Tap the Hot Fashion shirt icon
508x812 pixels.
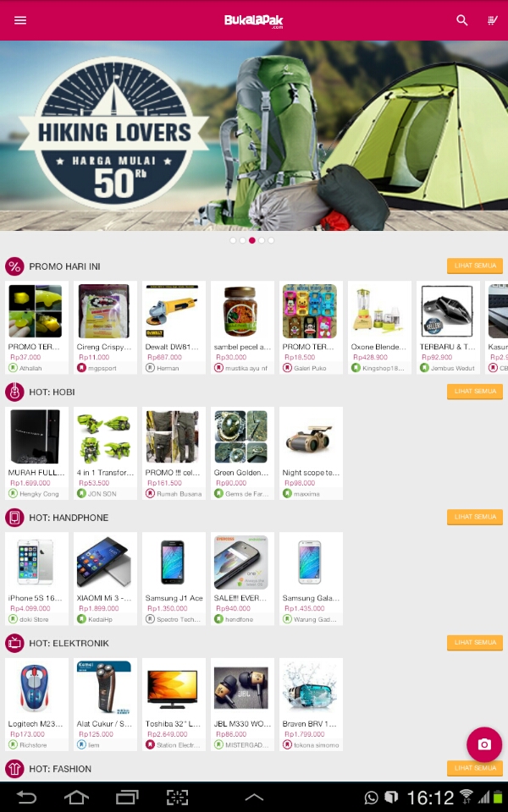click(x=14, y=769)
